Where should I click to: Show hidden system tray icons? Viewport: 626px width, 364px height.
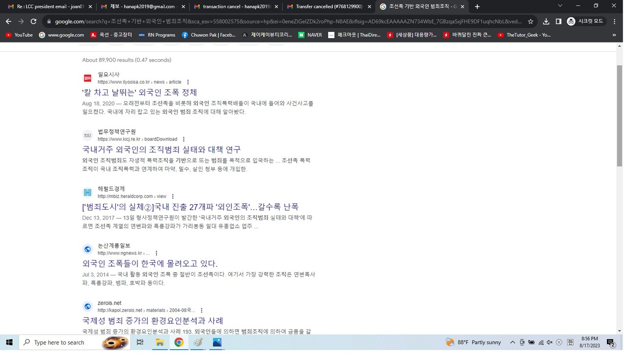(x=513, y=343)
